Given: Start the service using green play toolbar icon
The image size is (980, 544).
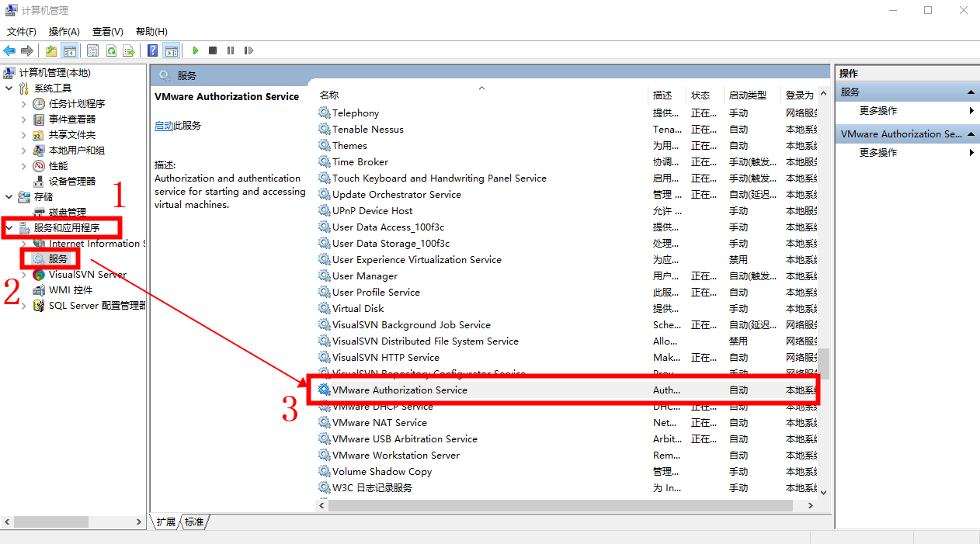Looking at the screenshot, I should [x=195, y=50].
